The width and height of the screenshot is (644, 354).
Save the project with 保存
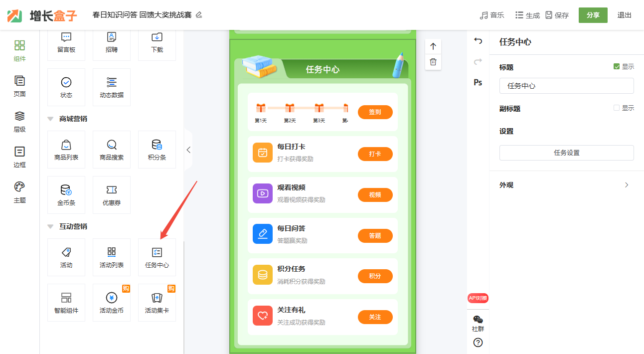(x=557, y=15)
